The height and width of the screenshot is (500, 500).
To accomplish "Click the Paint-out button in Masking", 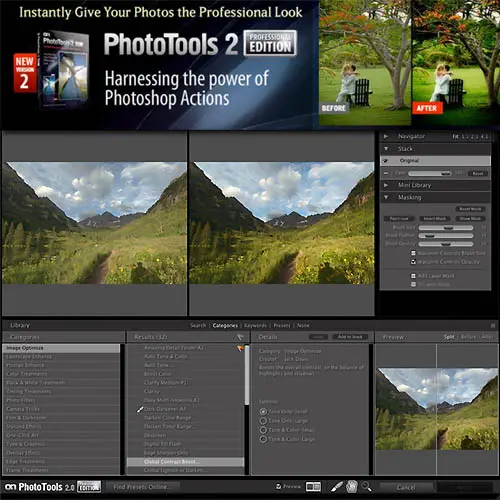I will (399, 219).
